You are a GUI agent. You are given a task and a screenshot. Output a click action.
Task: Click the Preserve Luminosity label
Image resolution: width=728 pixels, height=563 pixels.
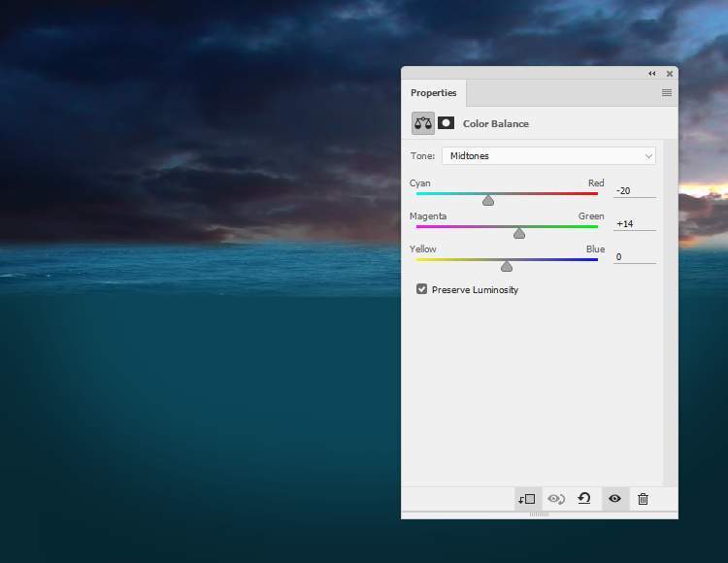tap(475, 289)
